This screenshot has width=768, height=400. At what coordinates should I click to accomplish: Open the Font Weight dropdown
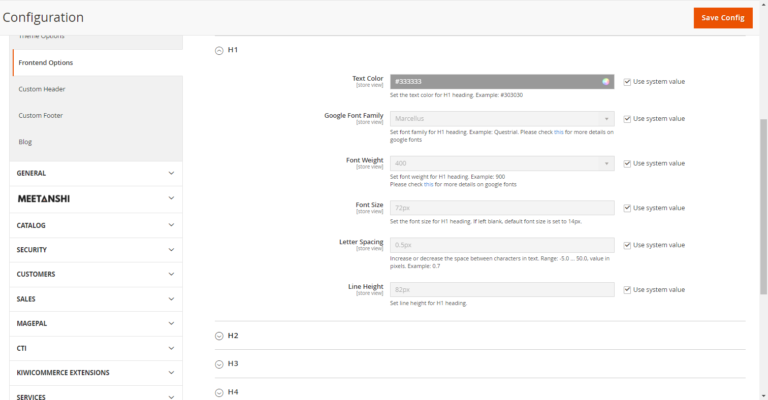501,163
